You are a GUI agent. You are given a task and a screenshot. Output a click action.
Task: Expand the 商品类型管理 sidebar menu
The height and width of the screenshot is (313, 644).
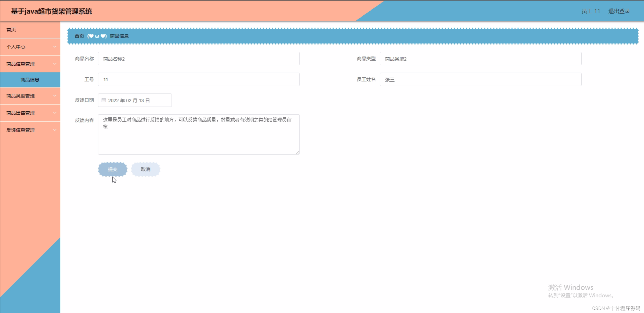(30, 96)
